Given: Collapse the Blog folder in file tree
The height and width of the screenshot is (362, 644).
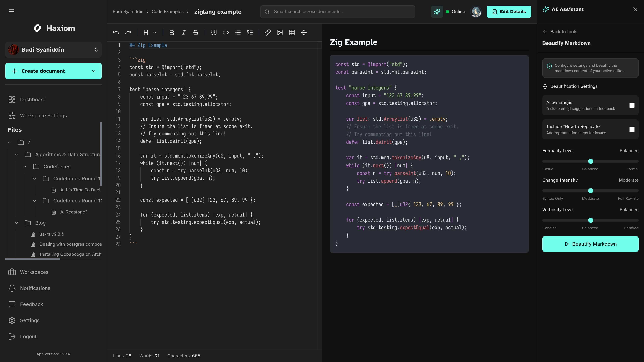Looking at the screenshot, I should click(16, 223).
